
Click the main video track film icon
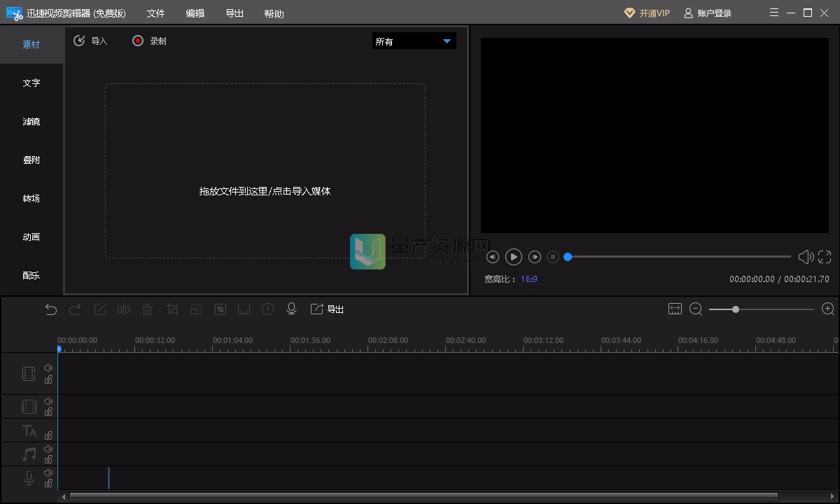click(29, 374)
